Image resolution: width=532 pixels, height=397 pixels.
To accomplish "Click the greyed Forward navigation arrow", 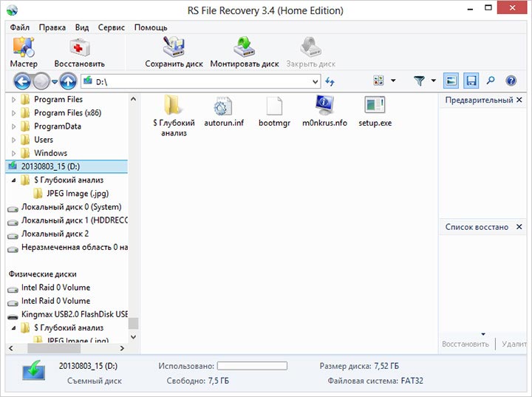I will [x=42, y=81].
